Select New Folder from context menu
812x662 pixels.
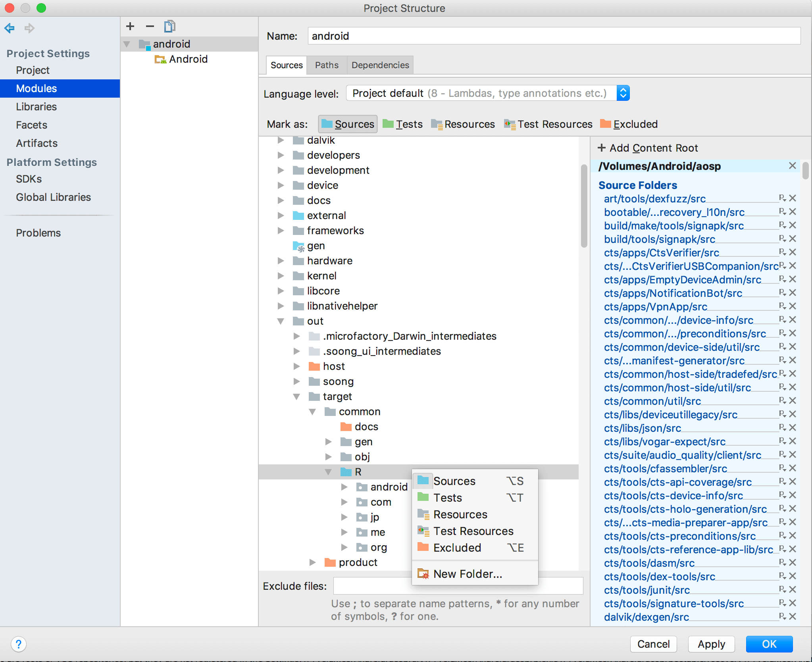[468, 573]
